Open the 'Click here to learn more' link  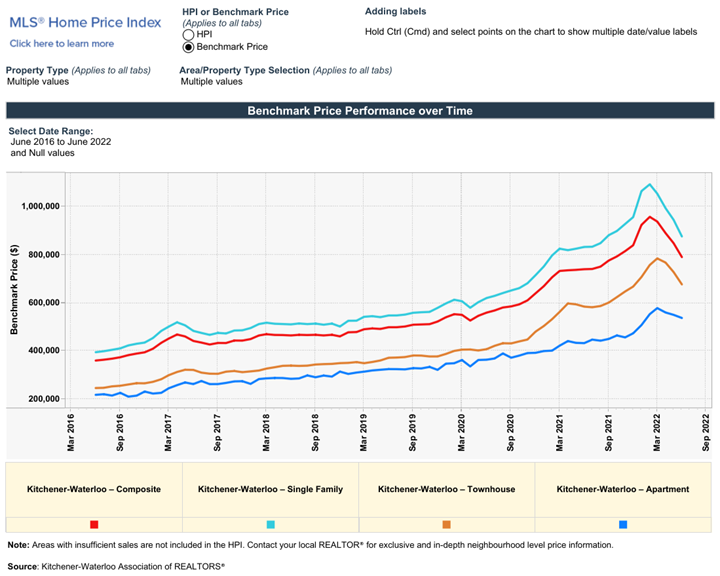coord(62,44)
